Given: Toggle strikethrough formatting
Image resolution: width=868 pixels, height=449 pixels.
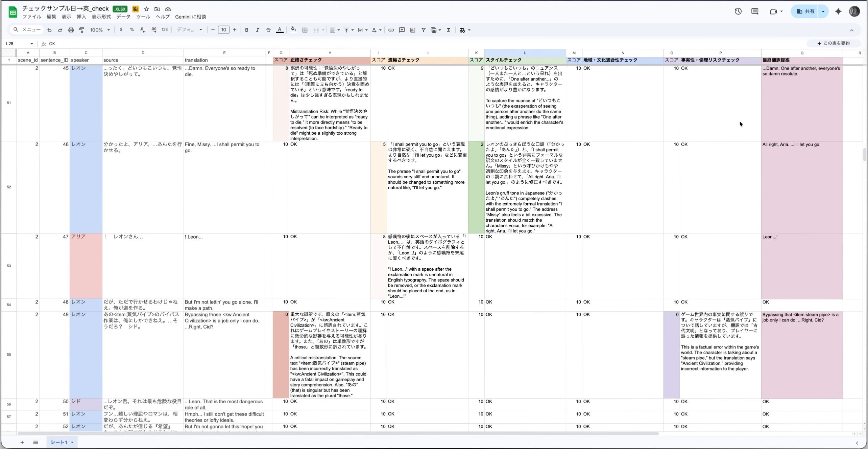Looking at the screenshot, I should (x=268, y=30).
